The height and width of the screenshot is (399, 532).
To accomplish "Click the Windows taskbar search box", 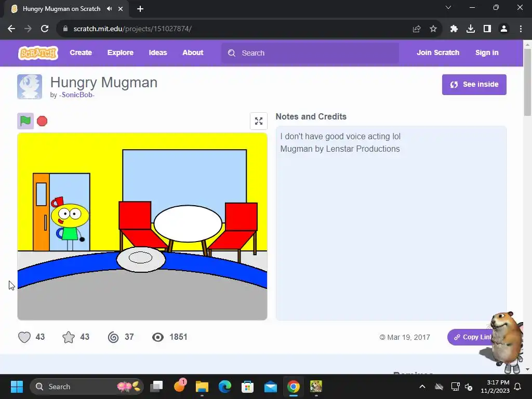I will [87, 387].
